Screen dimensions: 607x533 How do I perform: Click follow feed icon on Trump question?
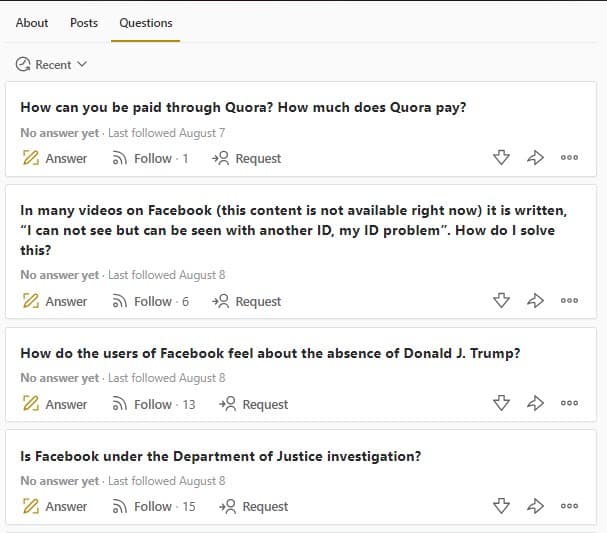coord(119,404)
